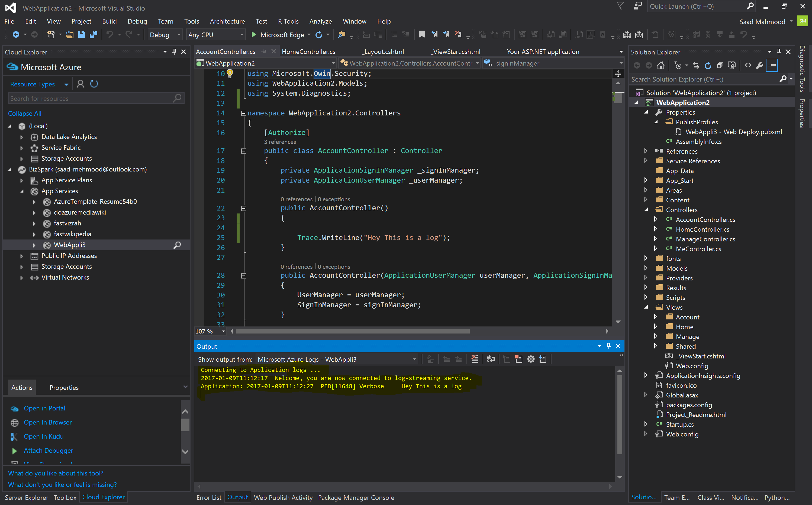The image size is (812, 505).
Task: Refresh Cloud Explorer resources
Action: point(94,84)
